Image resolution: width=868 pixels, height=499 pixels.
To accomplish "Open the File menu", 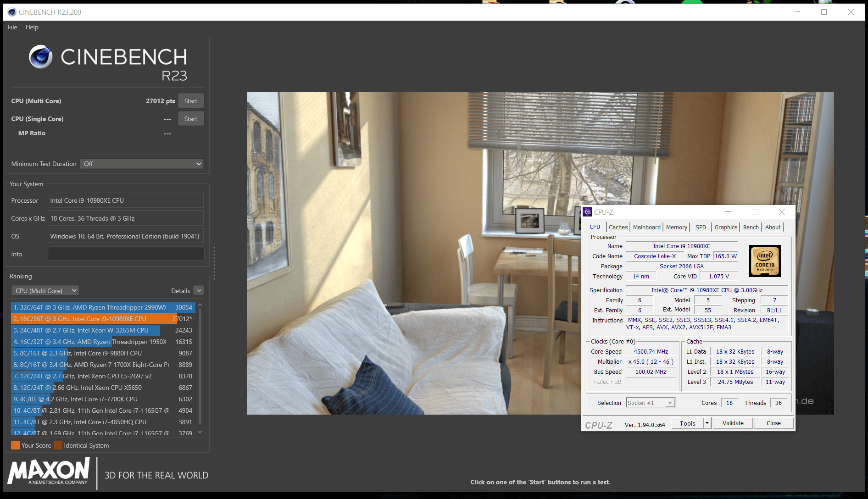I will (x=12, y=27).
